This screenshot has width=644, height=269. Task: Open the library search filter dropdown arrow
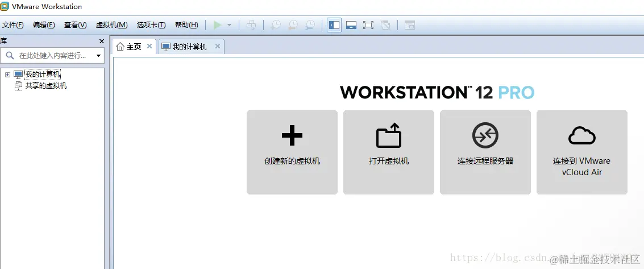click(x=98, y=55)
